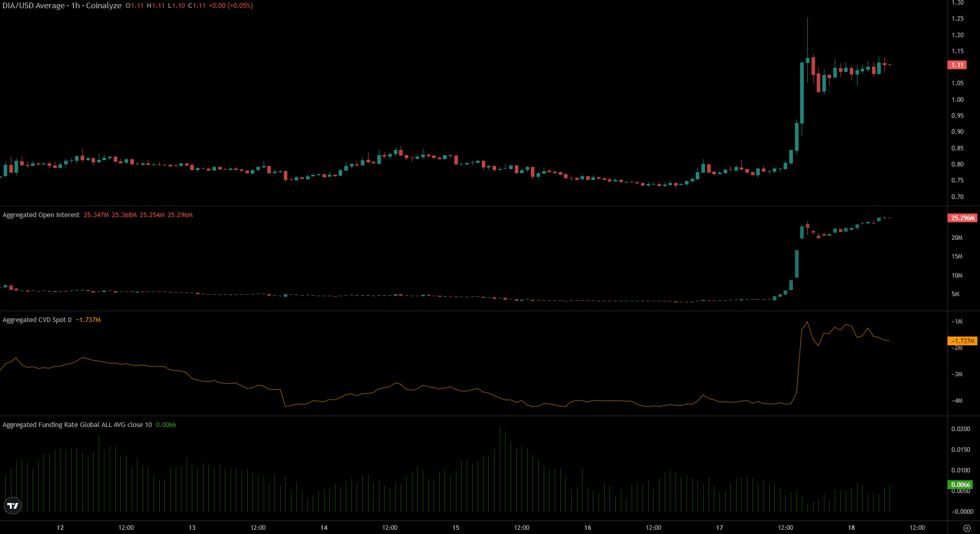Click the -4M CVD axis label
Viewport: 980px width, 534px height.
pyautogui.click(x=957, y=401)
